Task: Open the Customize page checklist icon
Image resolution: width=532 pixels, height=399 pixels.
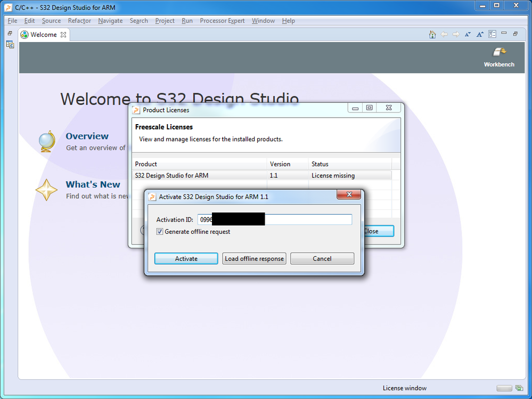Action: 492,34
